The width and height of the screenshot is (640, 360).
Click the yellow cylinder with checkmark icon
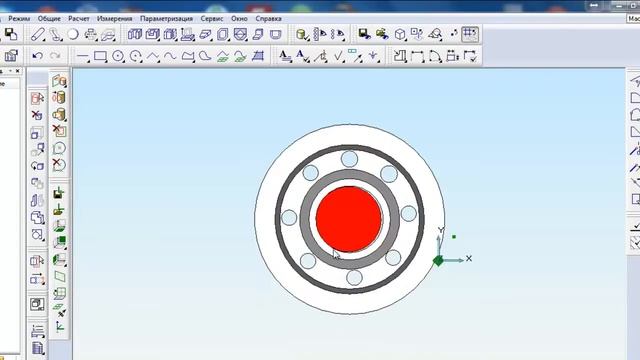click(302, 35)
